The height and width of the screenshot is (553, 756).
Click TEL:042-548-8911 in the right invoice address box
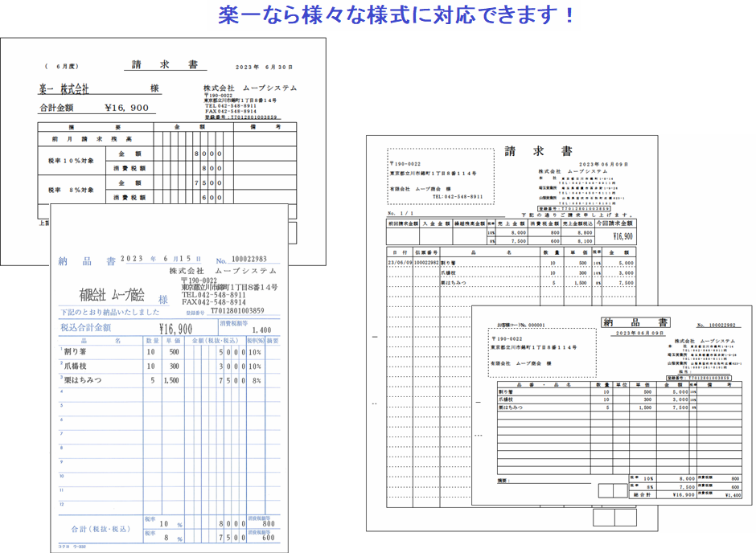click(x=458, y=197)
